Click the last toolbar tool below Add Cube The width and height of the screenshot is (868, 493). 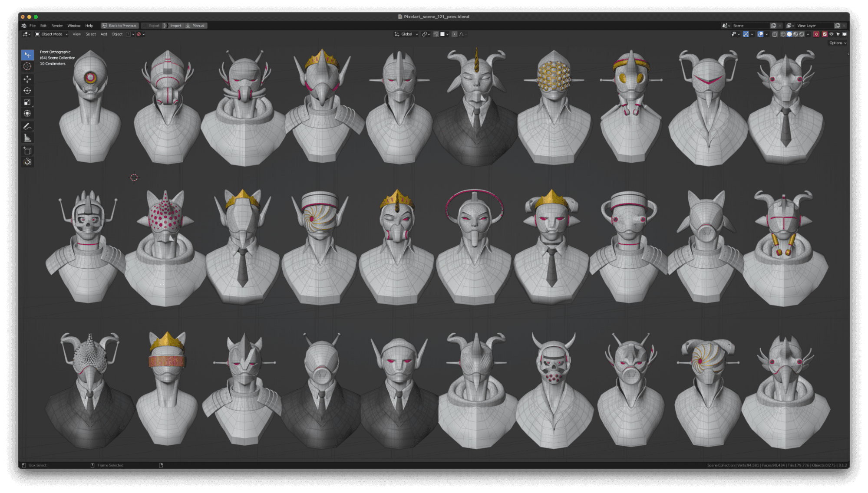coord(27,162)
